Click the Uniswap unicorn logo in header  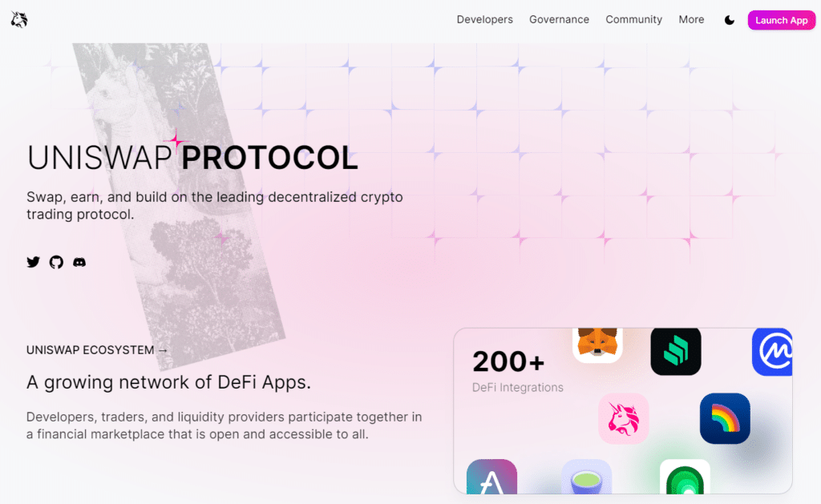pyautogui.click(x=19, y=19)
